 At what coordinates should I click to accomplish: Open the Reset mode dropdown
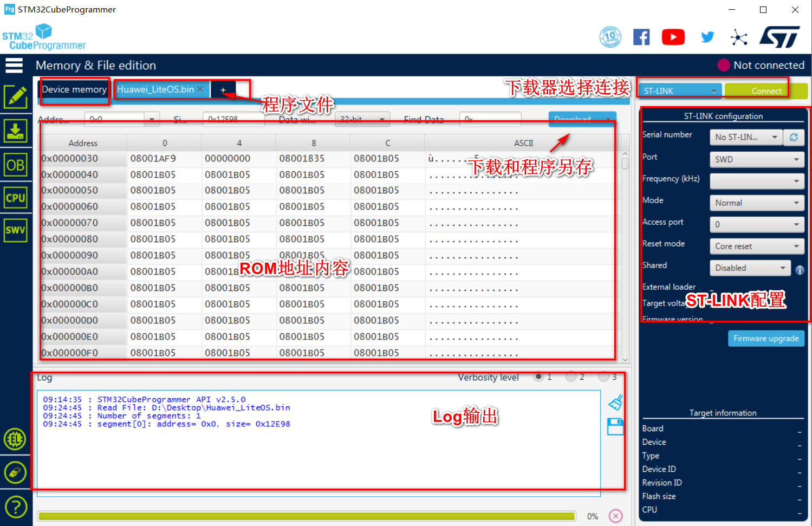tap(757, 246)
